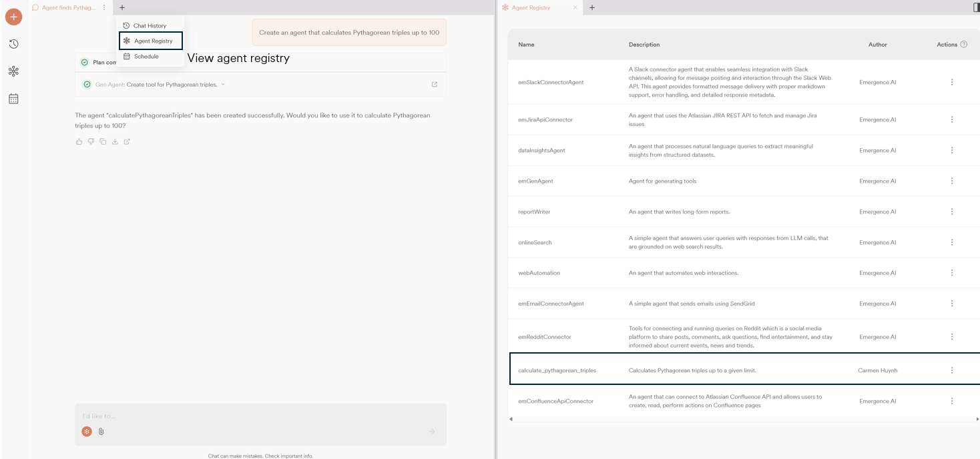Toggle thumbs up on the agent response
The image size is (980, 459).
coord(79,141)
